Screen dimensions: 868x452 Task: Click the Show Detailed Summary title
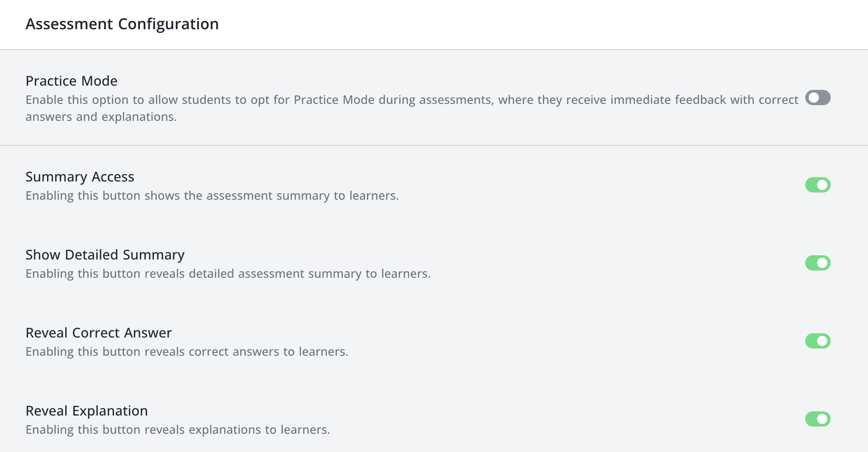[x=105, y=255]
